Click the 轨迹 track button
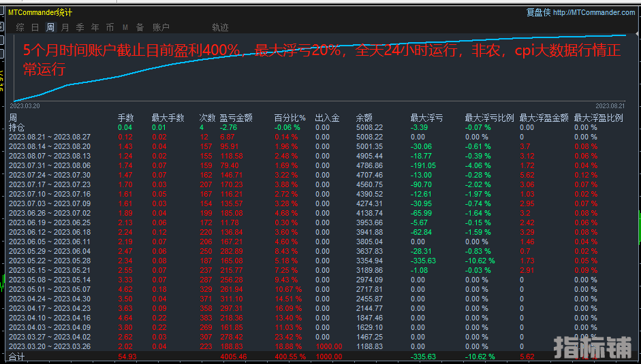This screenshot has height=364, width=641. [x=220, y=27]
